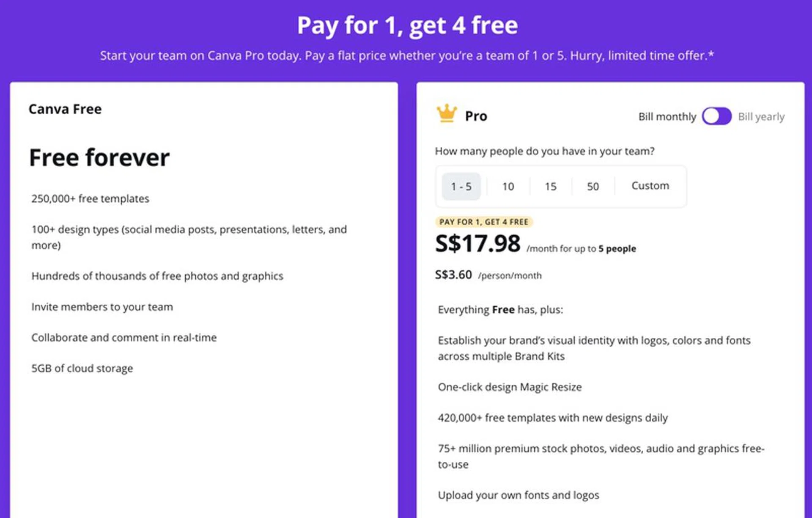Click the limited time offer subtitle text
This screenshot has height=518, width=812.
(407, 55)
